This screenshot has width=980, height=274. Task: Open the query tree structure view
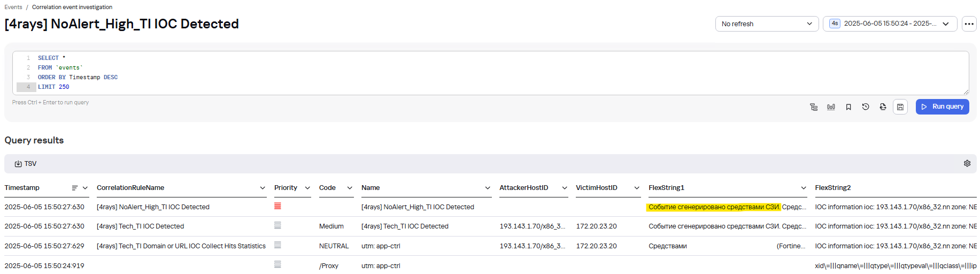[x=814, y=107]
